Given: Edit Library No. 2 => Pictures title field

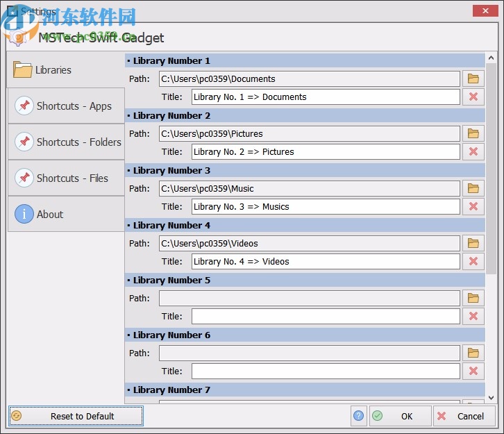Looking at the screenshot, I should point(326,152).
